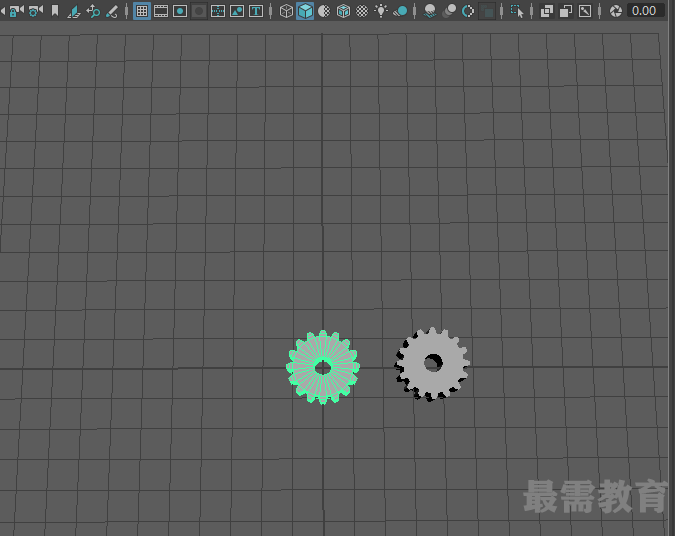The image size is (675, 536).
Task: Open Camera Attributes gear-camera icon
Action: point(35,11)
